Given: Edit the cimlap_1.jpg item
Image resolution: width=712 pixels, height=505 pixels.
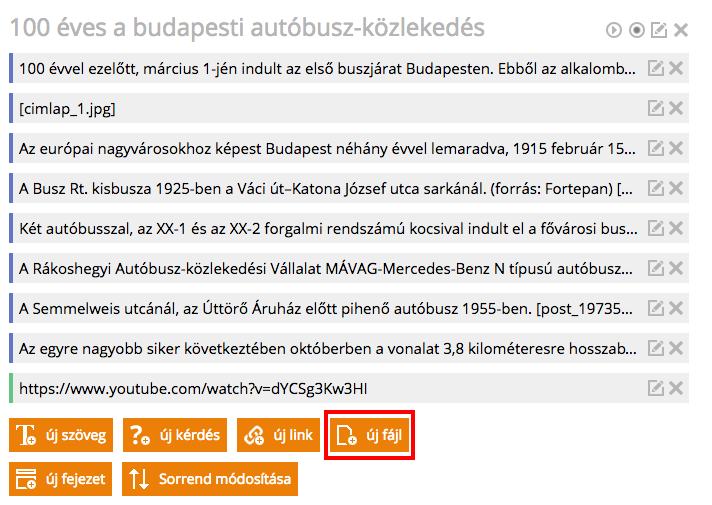Looking at the screenshot, I should pyautogui.click(x=656, y=108).
